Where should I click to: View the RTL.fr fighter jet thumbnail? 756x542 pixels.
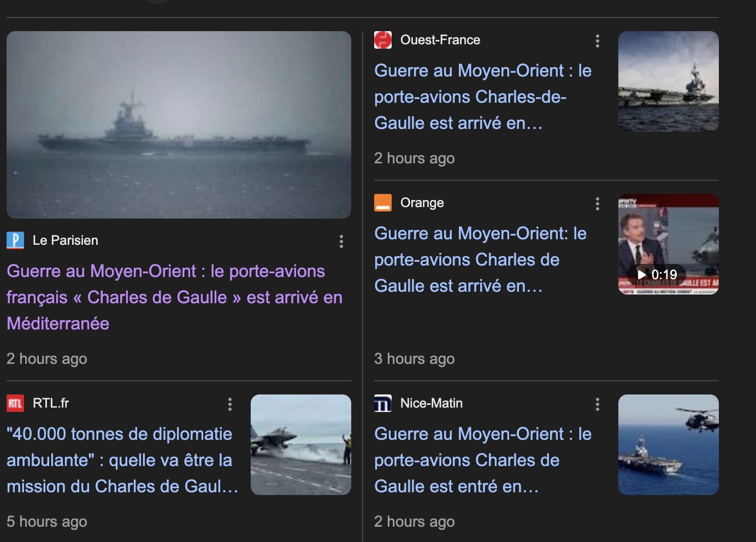pos(301,445)
